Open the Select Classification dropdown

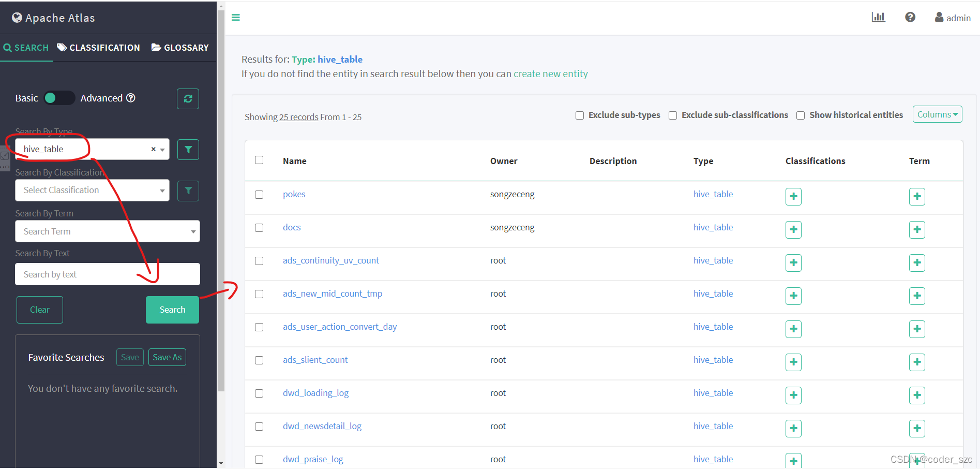(92, 190)
